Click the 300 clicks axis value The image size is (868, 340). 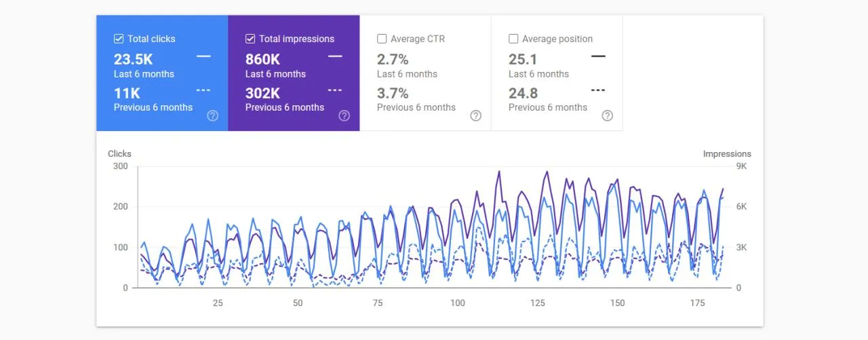[x=120, y=166]
